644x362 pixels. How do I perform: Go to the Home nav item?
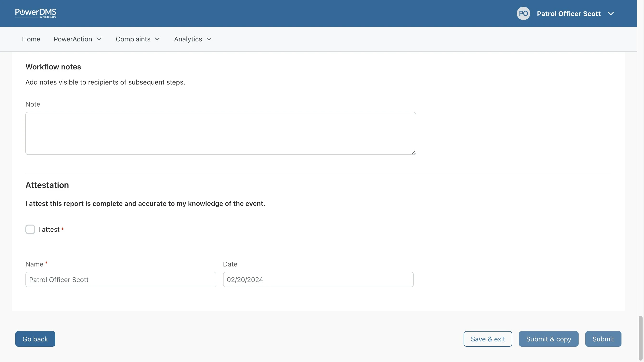[x=31, y=39]
